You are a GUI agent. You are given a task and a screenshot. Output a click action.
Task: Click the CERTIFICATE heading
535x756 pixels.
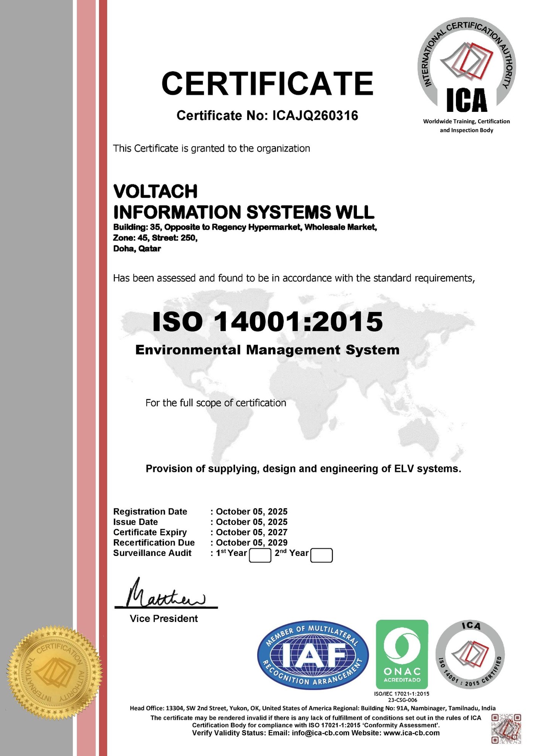(x=267, y=83)
